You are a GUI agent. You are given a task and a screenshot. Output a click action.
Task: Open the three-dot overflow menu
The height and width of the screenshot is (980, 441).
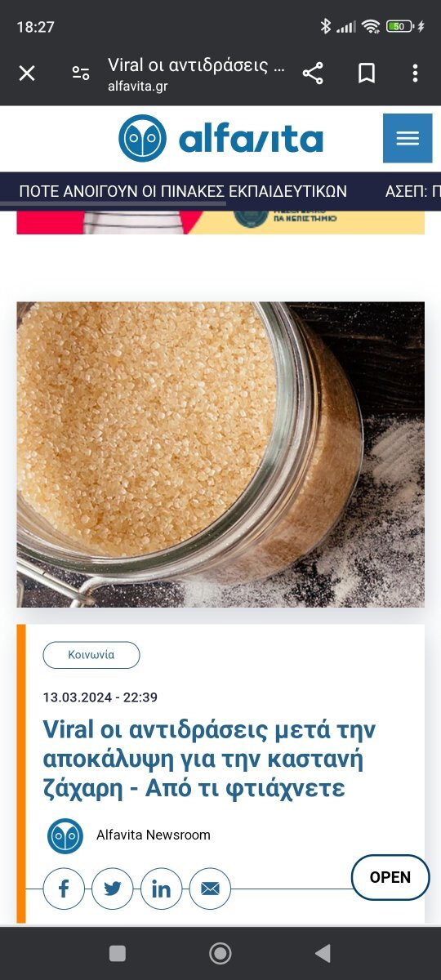[415, 73]
